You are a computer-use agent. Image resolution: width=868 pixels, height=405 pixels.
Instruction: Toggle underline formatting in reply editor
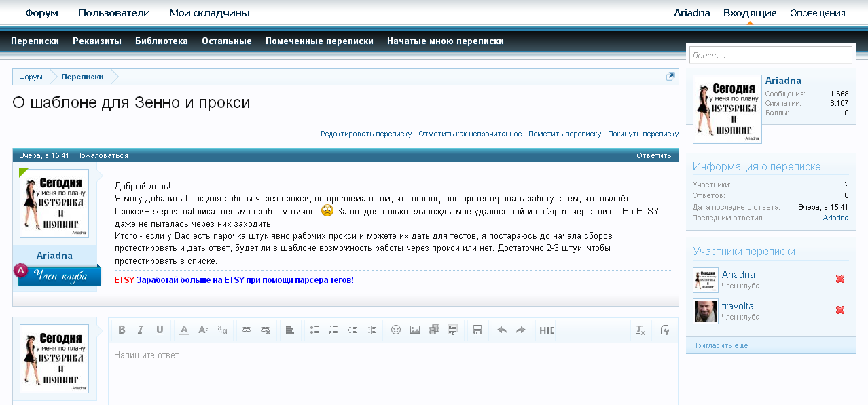tap(160, 330)
